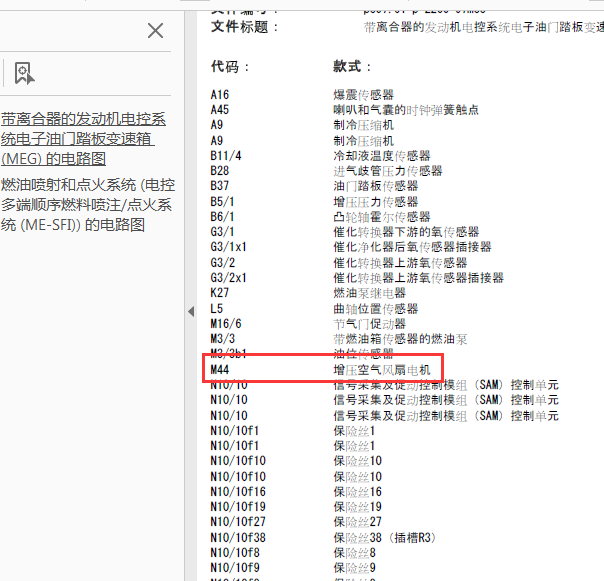Open bookmark 燃油喷射和点火系统 (ME-SFI) 的电路图
The height and width of the screenshot is (581, 604).
point(88,205)
